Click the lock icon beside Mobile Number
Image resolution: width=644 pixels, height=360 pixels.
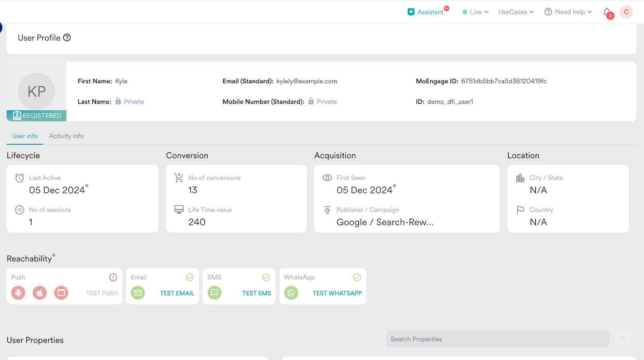(311, 101)
